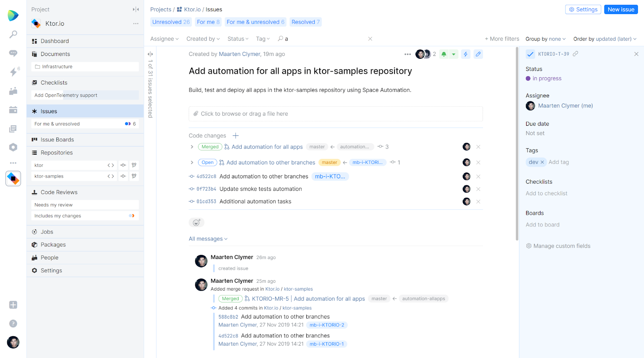The width and height of the screenshot is (644, 358).
Task: Open Dashboard in the project menu
Action: 85,41
